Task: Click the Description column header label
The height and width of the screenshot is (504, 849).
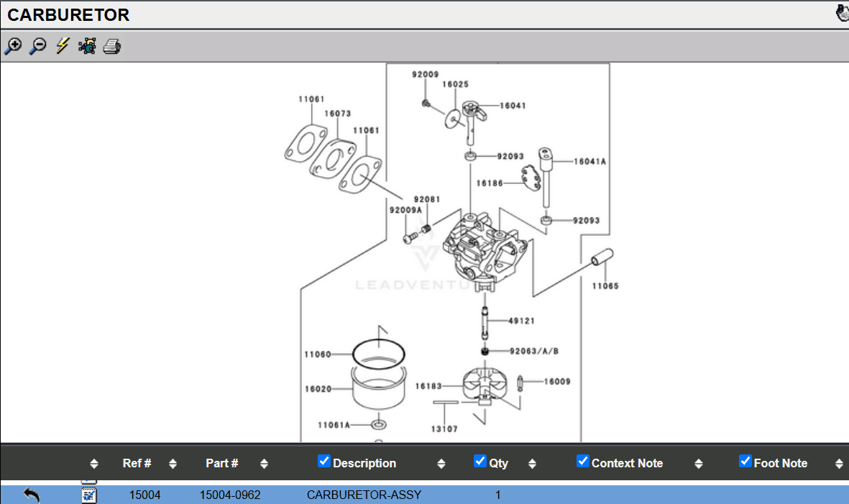Action: [x=365, y=463]
